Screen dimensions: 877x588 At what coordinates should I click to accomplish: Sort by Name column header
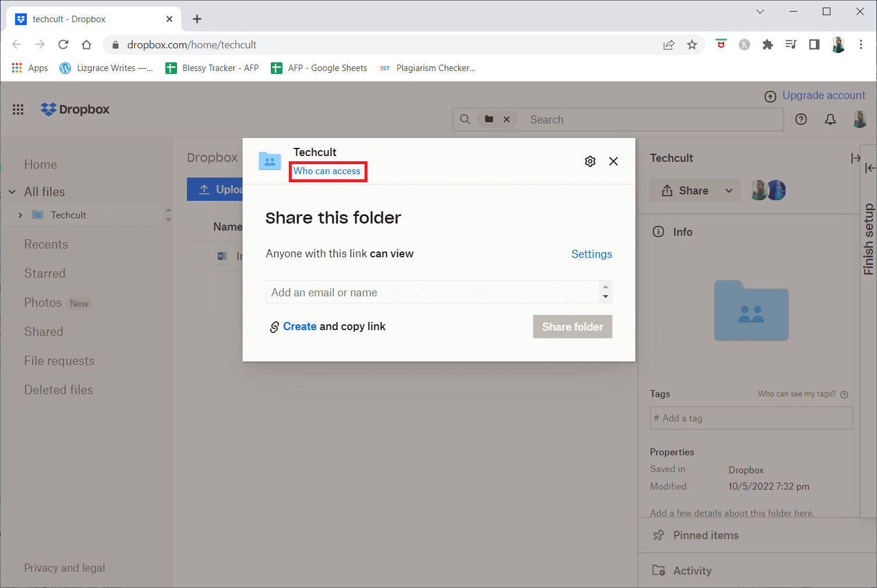pos(227,227)
